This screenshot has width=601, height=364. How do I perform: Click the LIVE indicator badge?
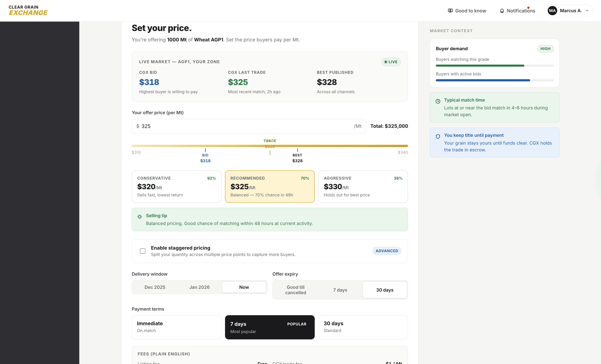tap(391, 62)
